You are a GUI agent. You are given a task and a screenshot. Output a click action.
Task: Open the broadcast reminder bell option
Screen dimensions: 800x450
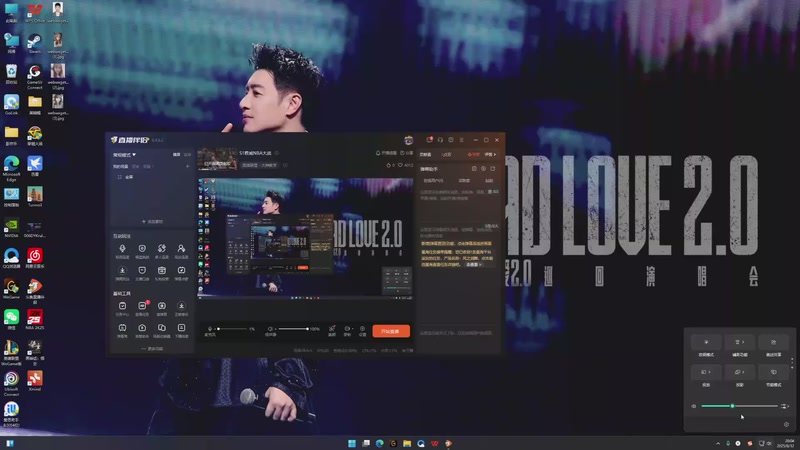pos(386,153)
